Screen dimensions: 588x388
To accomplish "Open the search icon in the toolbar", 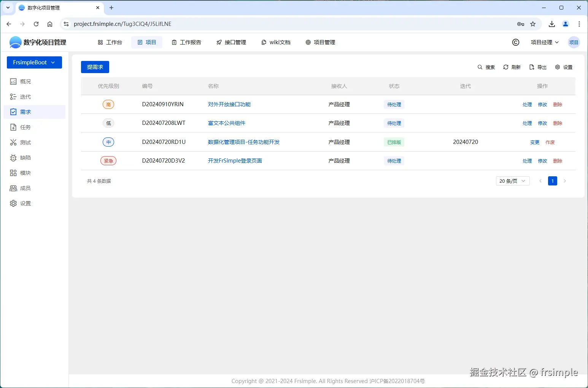I will click(480, 67).
